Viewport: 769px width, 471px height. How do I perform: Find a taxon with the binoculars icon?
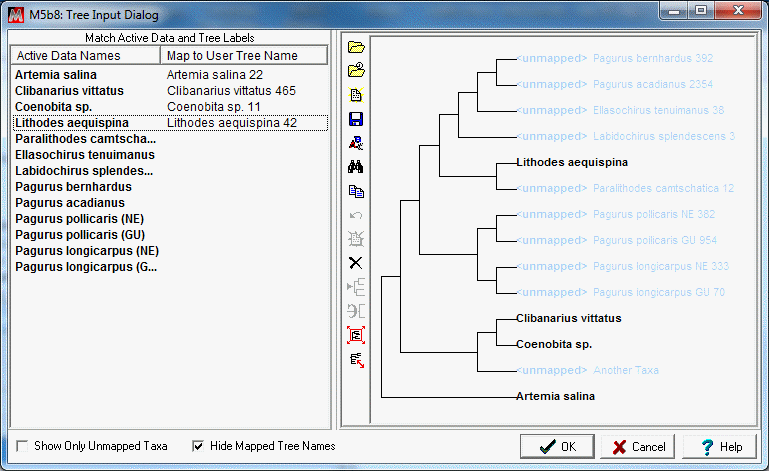[x=356, y=167]
